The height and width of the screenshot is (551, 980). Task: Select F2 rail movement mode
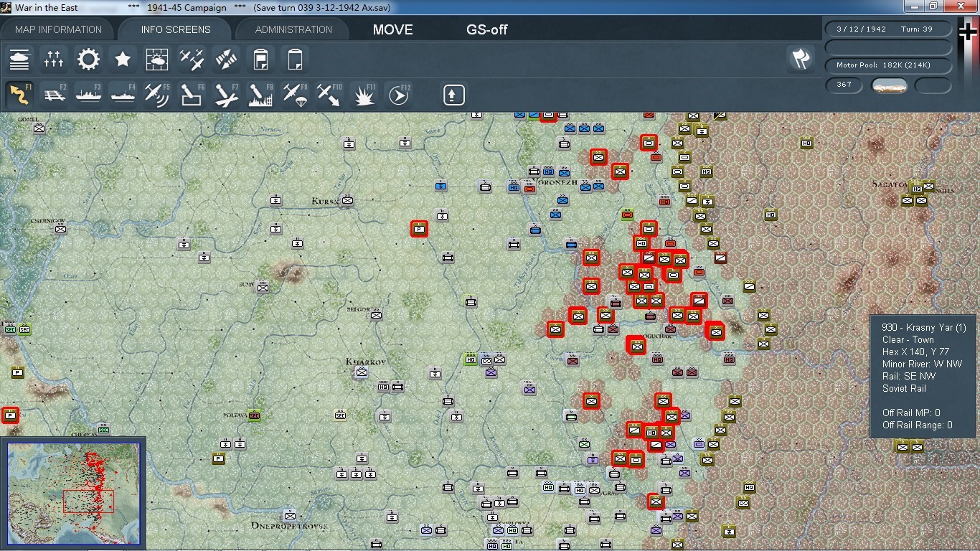[54, 95]
